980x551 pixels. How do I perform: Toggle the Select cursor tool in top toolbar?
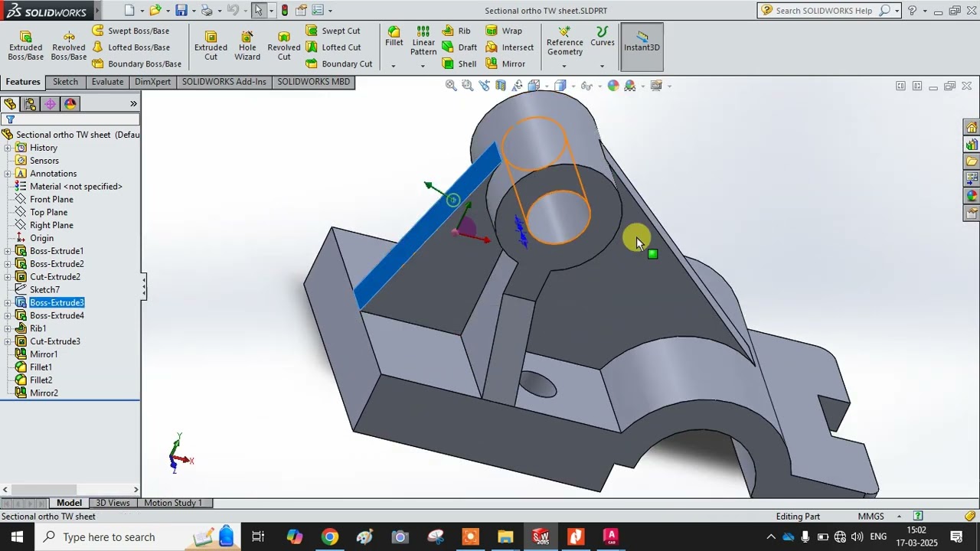(258, 10)
